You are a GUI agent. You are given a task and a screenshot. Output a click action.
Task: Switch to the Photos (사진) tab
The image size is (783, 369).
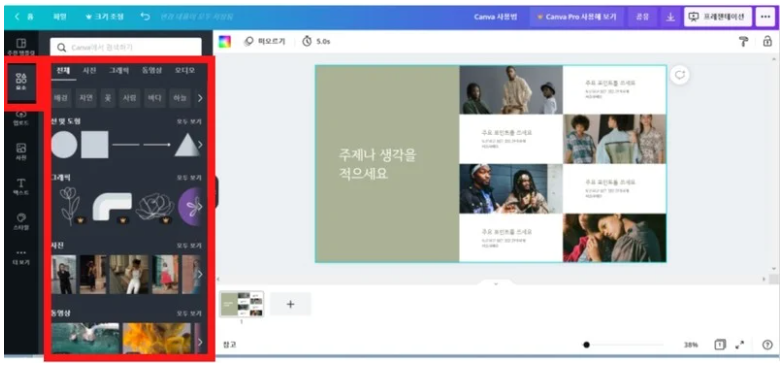point(89,70)
